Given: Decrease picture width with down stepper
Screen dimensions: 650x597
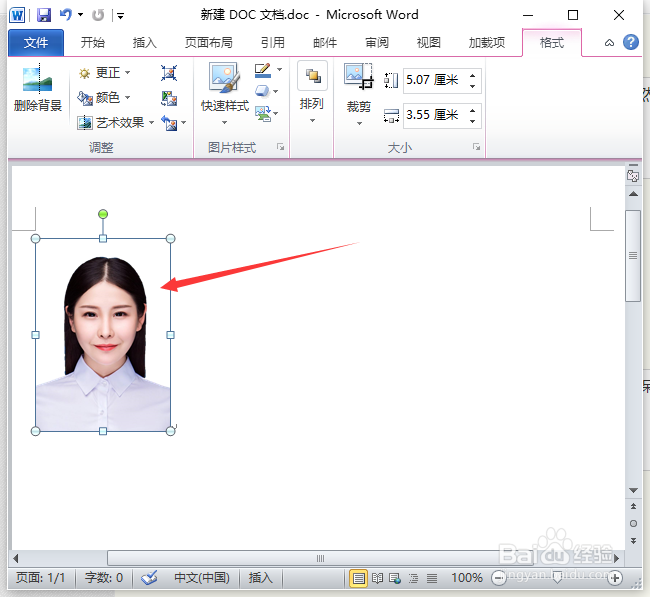Looking at the screenshot, I should coord(473,121).
